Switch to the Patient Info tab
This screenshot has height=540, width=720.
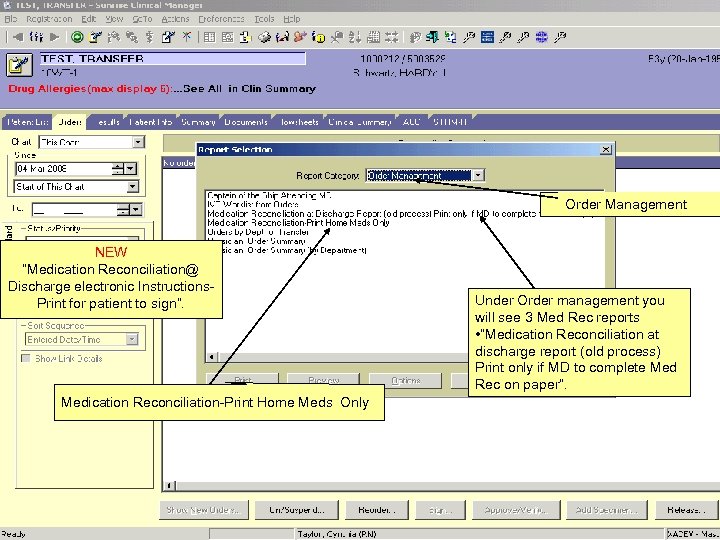pos(151,122)
